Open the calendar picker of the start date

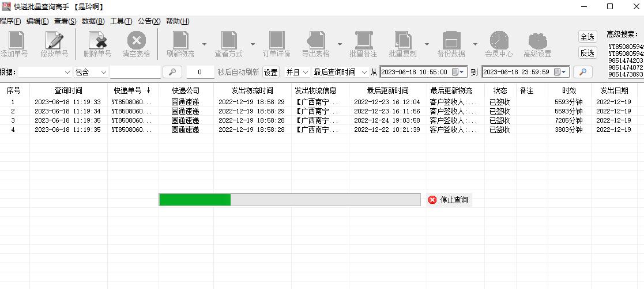(459, 72)
